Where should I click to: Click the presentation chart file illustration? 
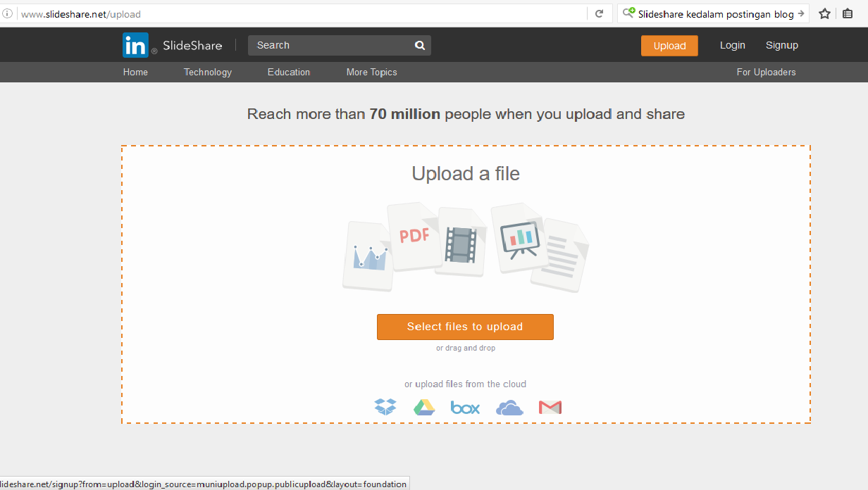[519, 238]
